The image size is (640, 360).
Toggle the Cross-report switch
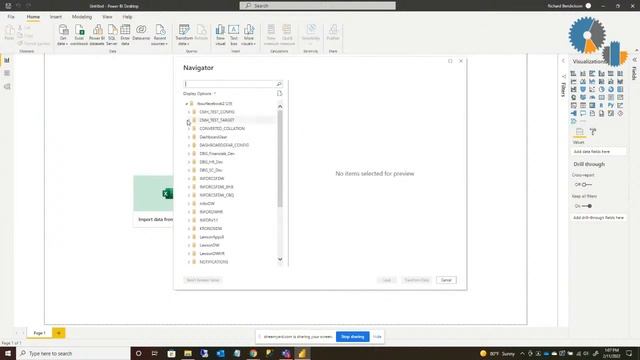586,184
